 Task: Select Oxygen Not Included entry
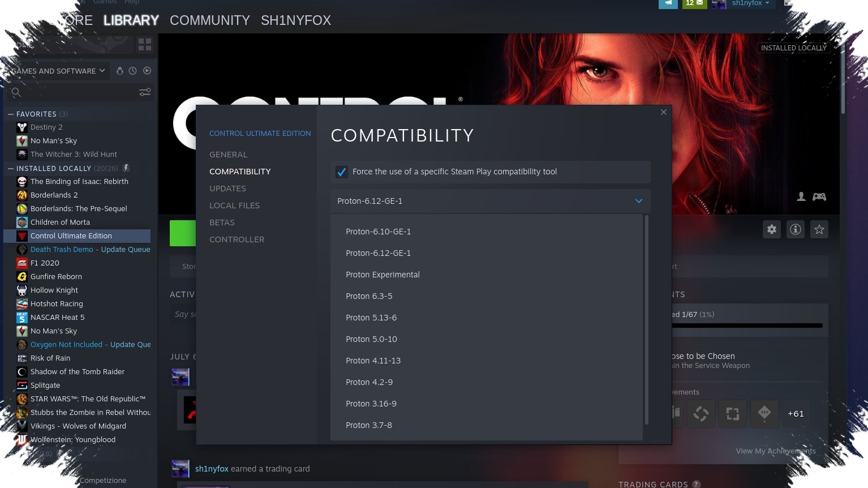tap(66, 345)
